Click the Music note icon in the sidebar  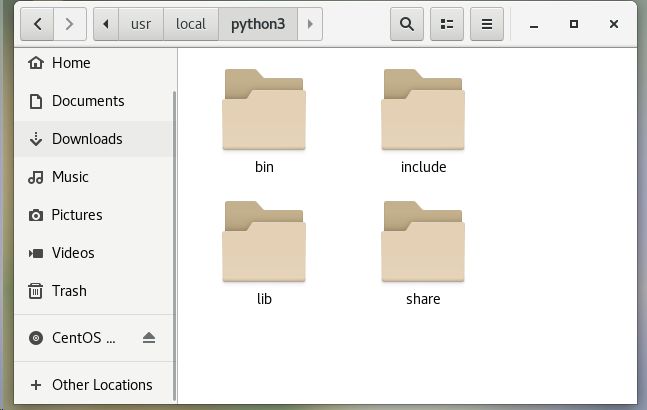tap(36, 177)
